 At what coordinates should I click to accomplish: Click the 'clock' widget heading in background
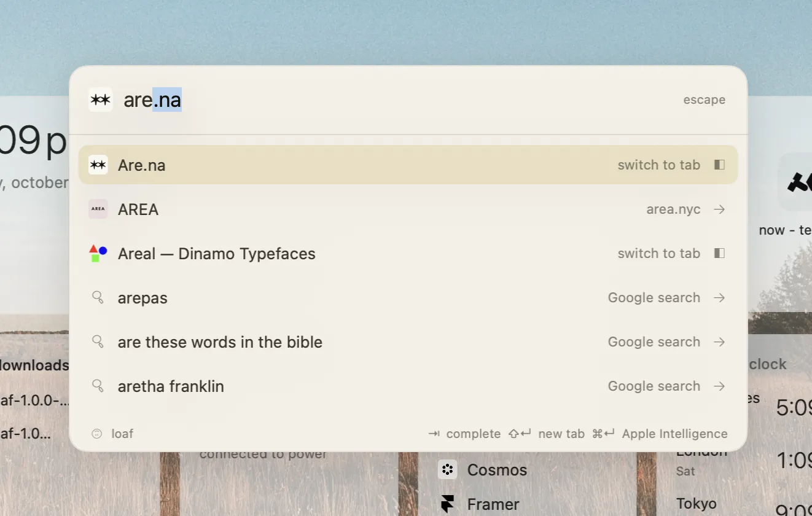point(768,364)
